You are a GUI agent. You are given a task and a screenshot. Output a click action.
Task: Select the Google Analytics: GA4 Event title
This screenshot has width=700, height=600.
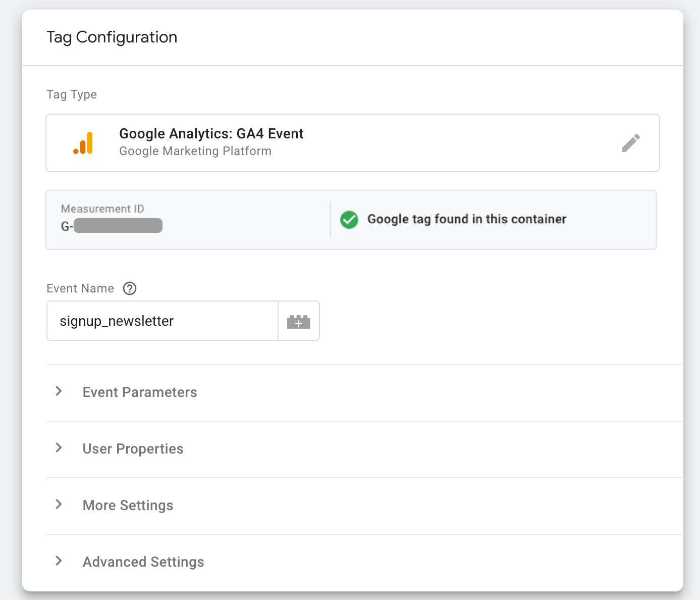point(211,134)
